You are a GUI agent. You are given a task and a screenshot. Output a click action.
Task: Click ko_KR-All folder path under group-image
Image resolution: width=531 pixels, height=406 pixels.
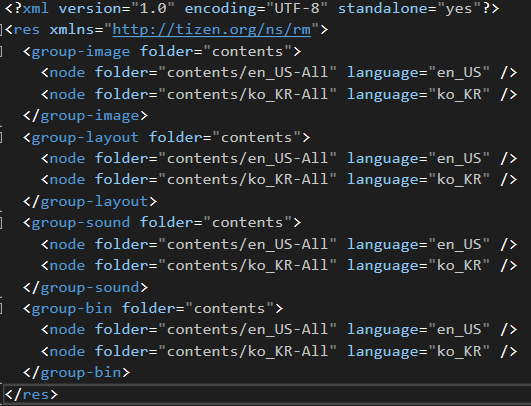pyautogui.click(x=248, y=94)
